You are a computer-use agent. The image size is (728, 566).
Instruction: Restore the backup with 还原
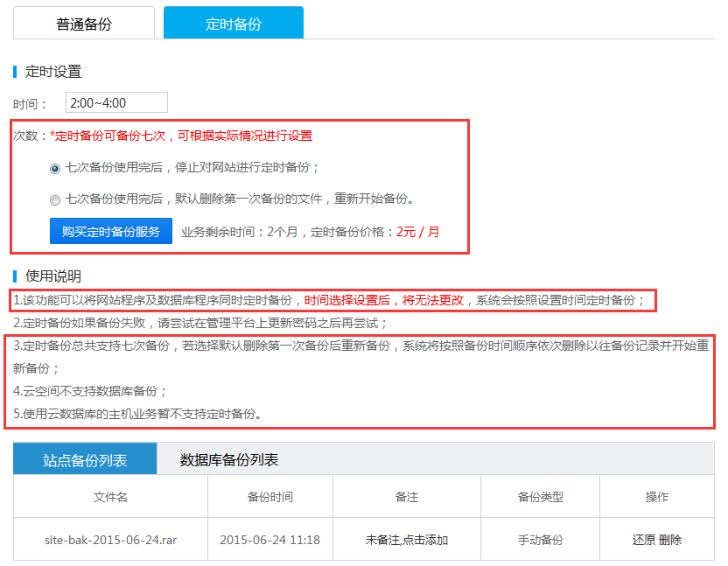[644, 540]
